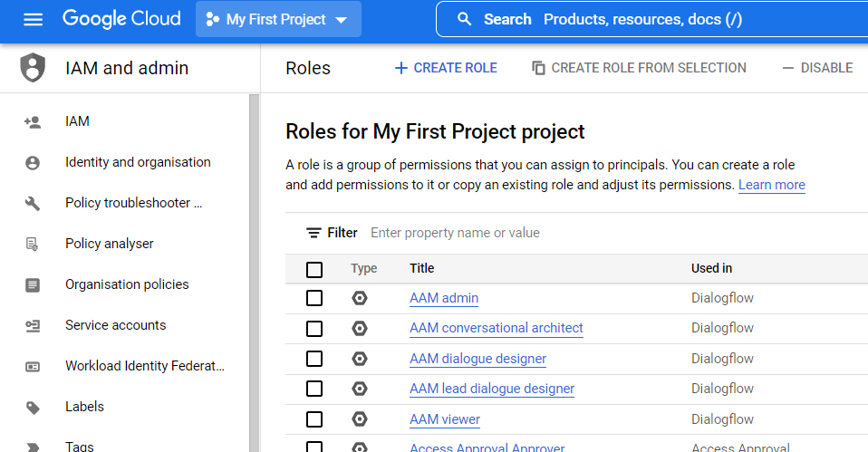This screenshot has width=868, height=452.
Task: Click the Labels tag icon
Action: [x=33, y=408]
